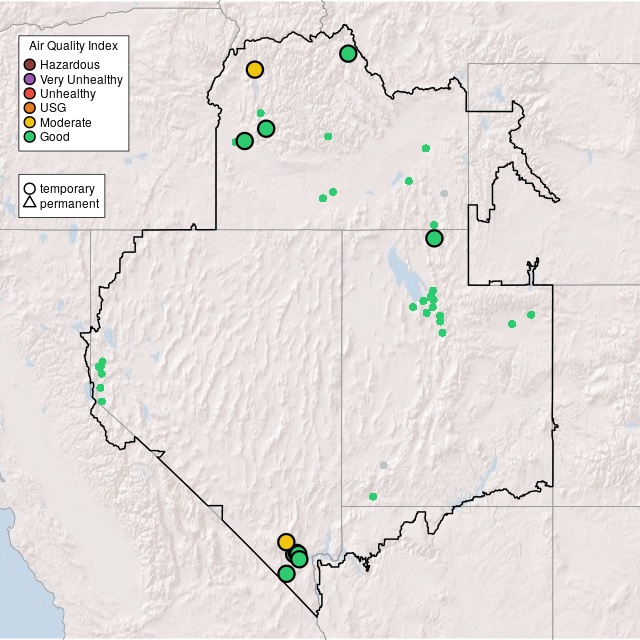Click the permanent monitor triangle symbol in legend
Screen dimensions: 640x640
30,204
